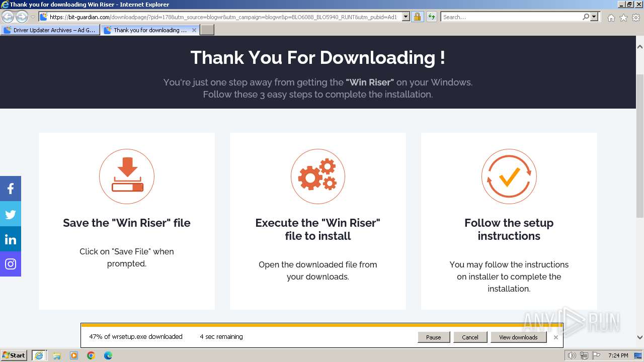The image size is (644, 362).
Task: Cancel the wrsetup.exe download
Action: [470, 337]
